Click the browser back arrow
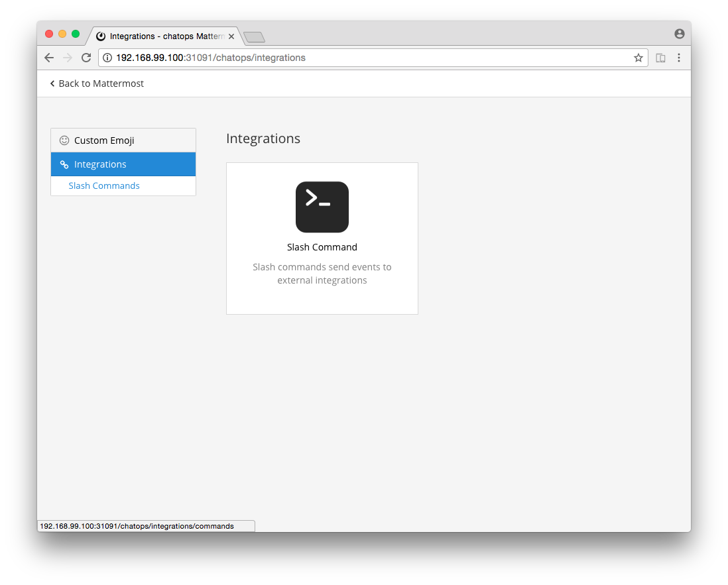 tap(49, 58)
